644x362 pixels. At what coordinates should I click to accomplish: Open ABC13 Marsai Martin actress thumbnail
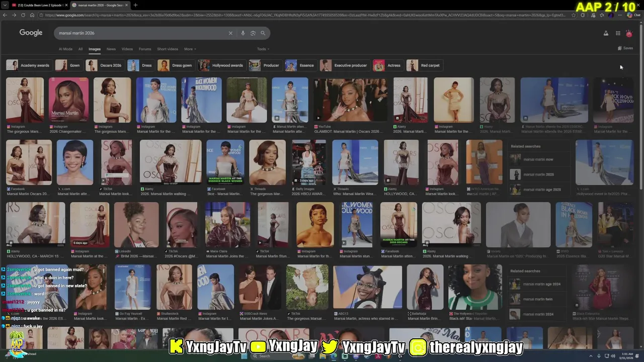(368, 287)
